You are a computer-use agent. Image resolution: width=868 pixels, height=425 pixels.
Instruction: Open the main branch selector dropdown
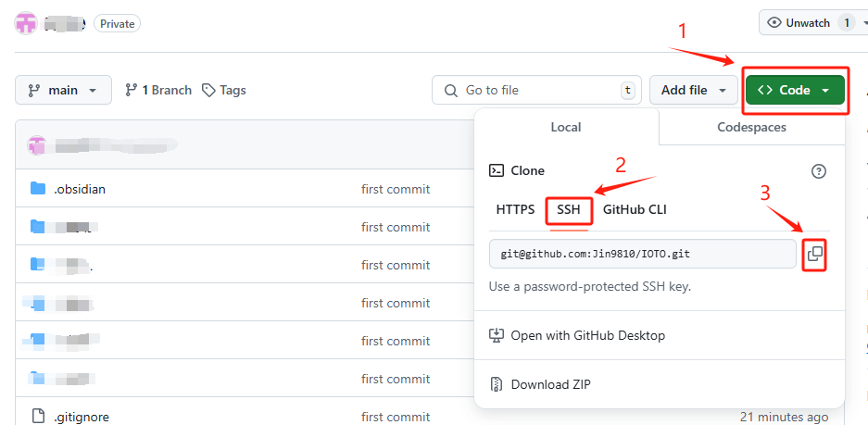(63, 90)
